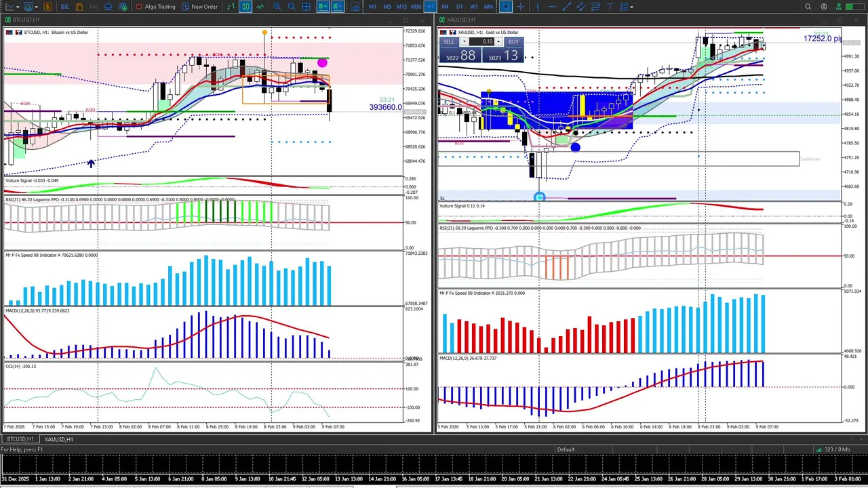Draw a trendline
Image resolution: width=868 pixels, height=488 pixels.
tap(566, 6)
